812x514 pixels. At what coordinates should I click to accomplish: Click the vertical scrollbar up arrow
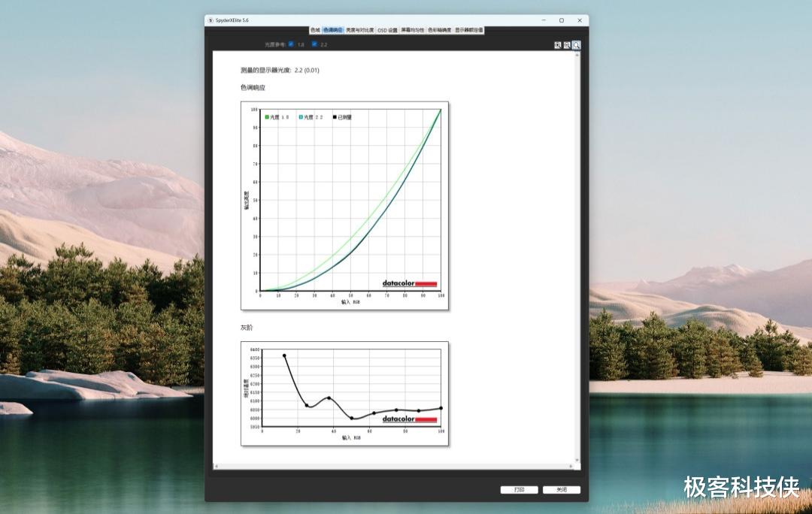point(577,54)
